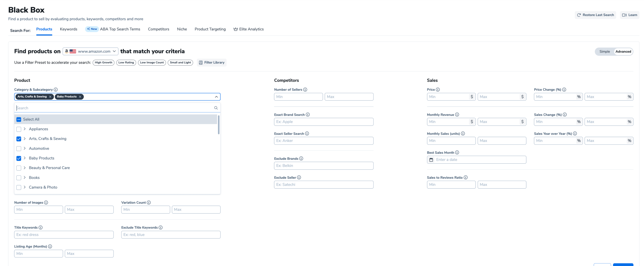
Task: Open the Elite Analytics crown tab
Action: [249, 29]
